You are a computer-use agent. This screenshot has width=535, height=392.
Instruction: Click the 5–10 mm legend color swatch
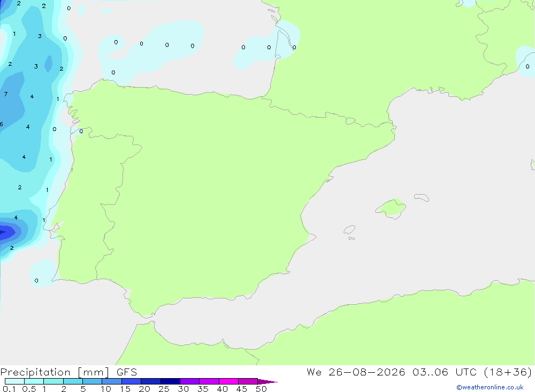click(x=93, y=381)
